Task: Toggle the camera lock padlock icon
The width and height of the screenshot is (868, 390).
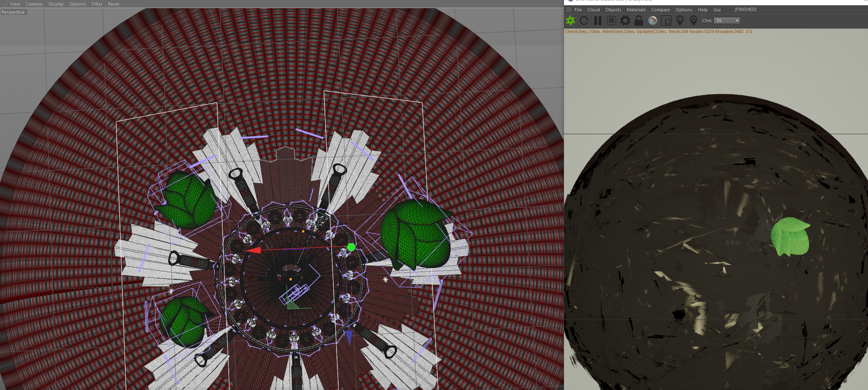Action: [639, 21]
